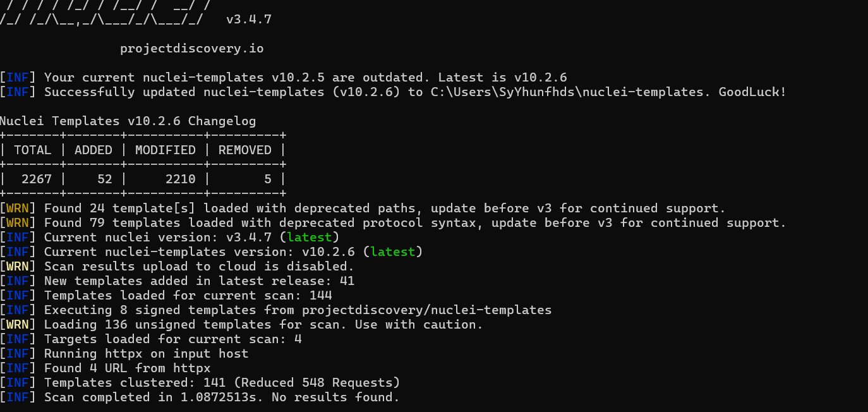Click the Scan completed No results found line
This screenshot has width=868, height=412.
tap(200, 397)
